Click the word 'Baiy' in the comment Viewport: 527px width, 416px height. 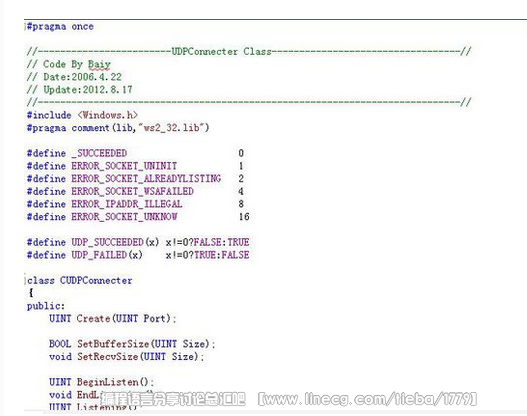[x=99, y=64]
